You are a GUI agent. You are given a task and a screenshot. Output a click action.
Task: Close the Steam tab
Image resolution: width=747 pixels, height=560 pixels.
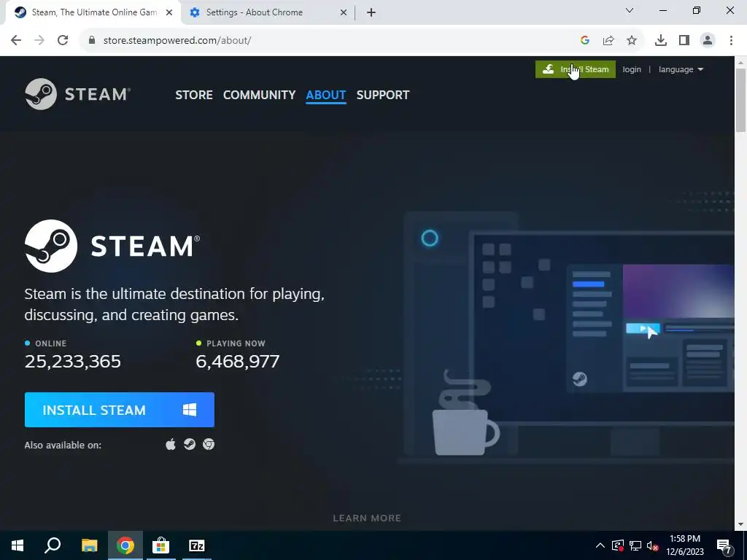click(x=169, y=12)
